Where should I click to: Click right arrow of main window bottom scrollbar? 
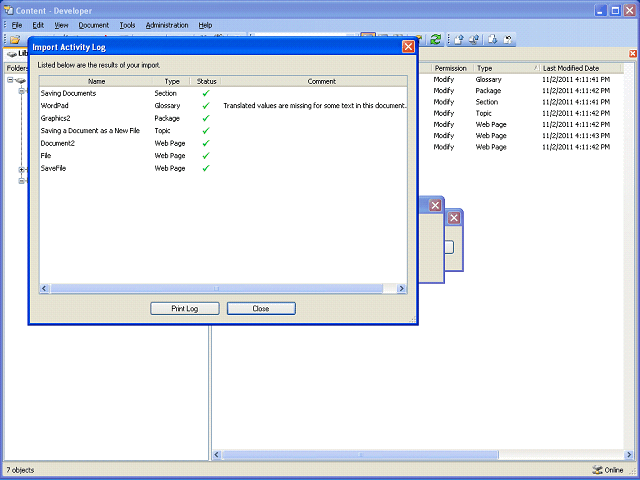tap(629, 455)
